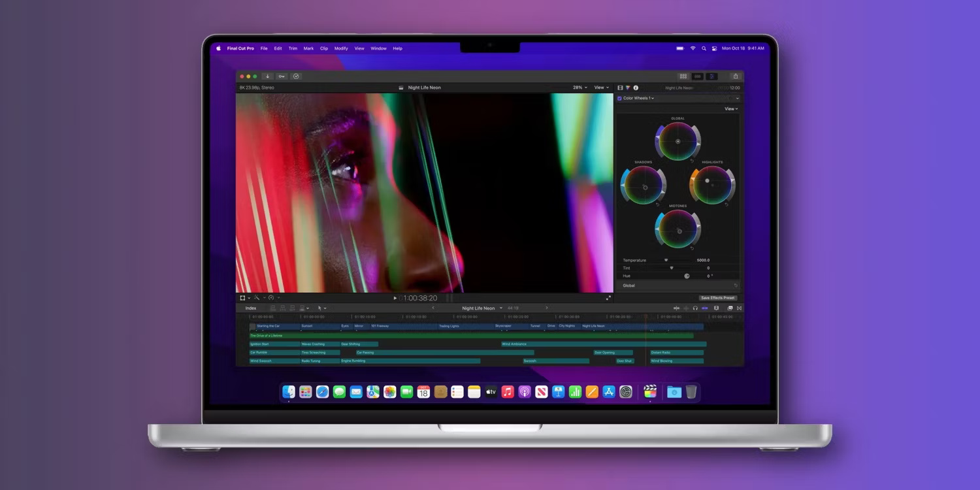Disable the Color Wheels 1 checkbox
The image size is (980, 490).
619,99
